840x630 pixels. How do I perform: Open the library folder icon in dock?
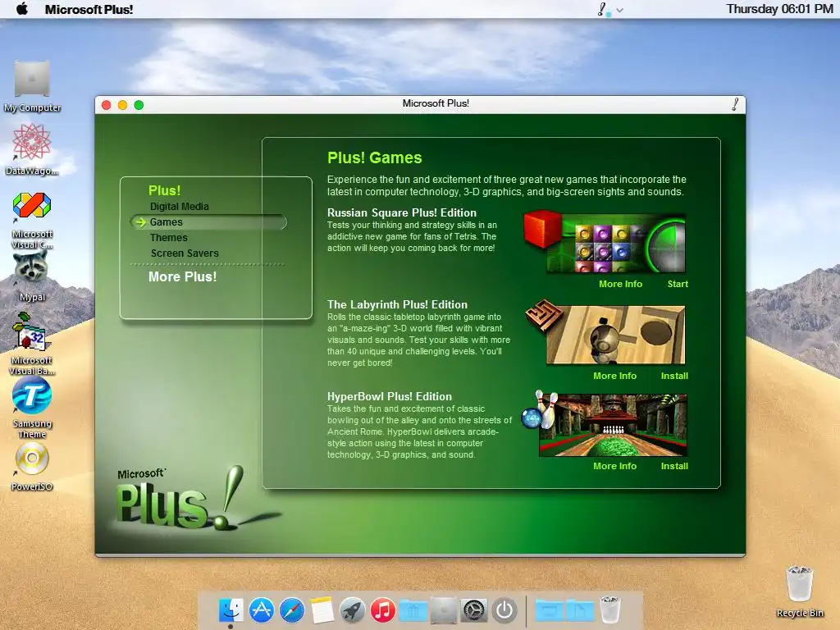click(413, 610)
